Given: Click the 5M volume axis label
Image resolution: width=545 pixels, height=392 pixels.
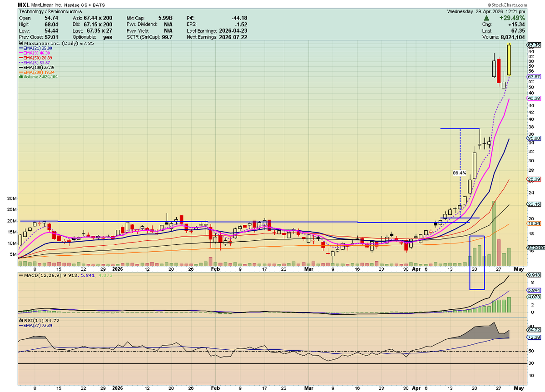Looking at the screenshot, I should [x=13, y=254].
